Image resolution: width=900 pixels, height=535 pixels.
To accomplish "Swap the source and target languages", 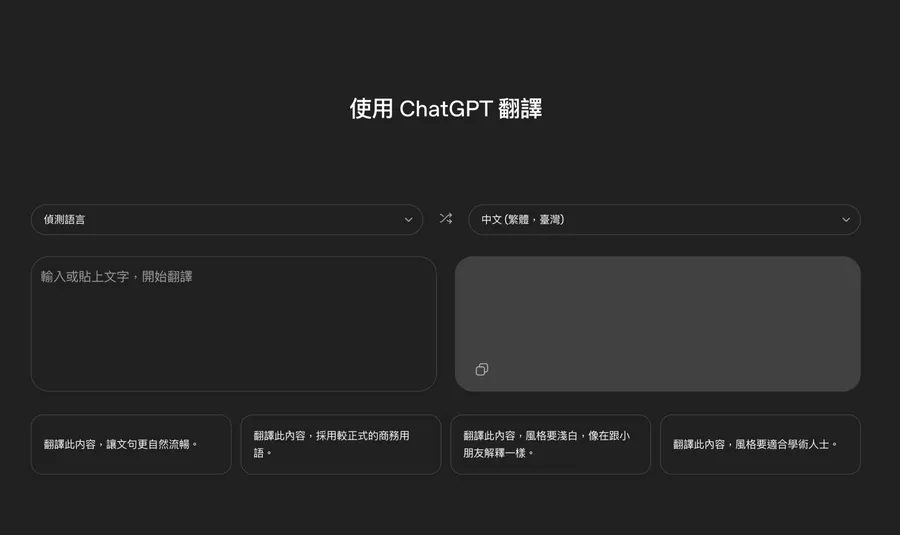I will tap(446, 219).
